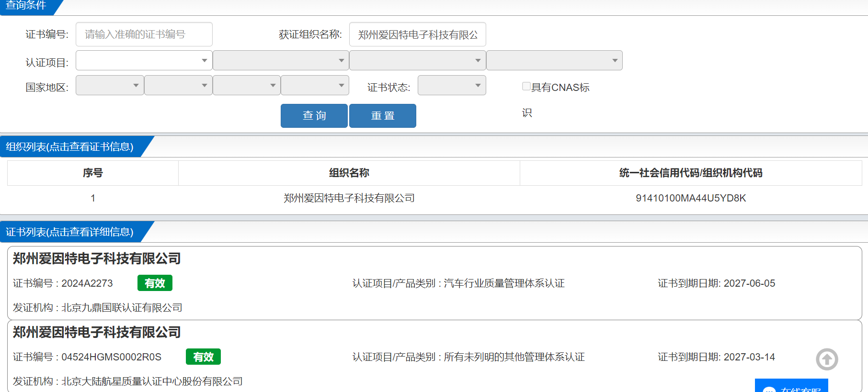Open the first 认证项目 dropdown
The width and height of the screenshot is (868, 392).
pyautogui.click(x=144, y=60)
